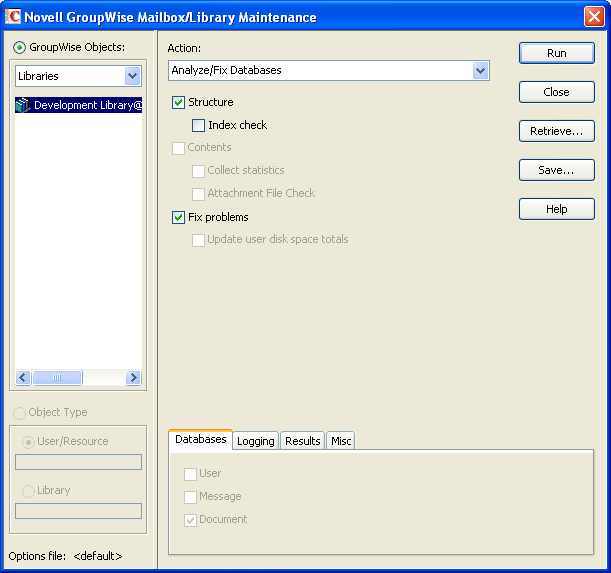Click the Retrieve... button
Screen dimensions: 611x573
coord(556,131)
